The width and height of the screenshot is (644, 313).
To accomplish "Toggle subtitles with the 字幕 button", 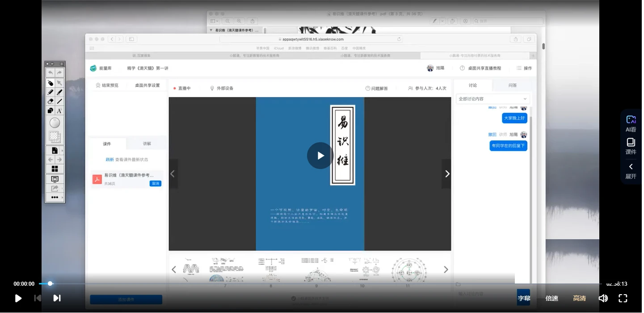I will (x=524, y=298).
